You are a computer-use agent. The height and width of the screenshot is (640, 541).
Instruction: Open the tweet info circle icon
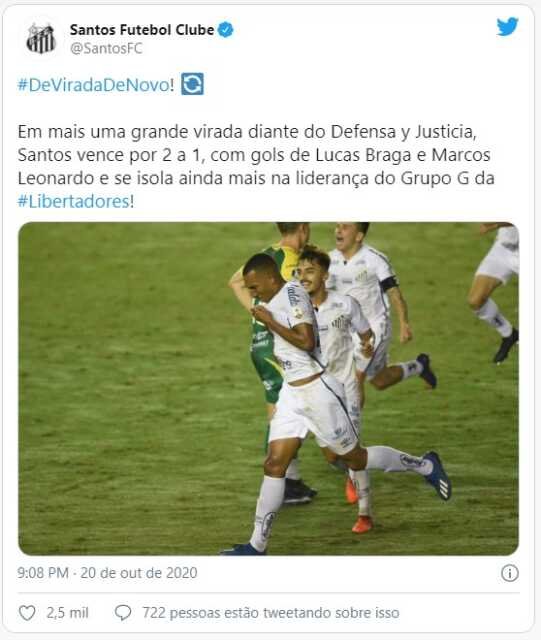(510, 573)
